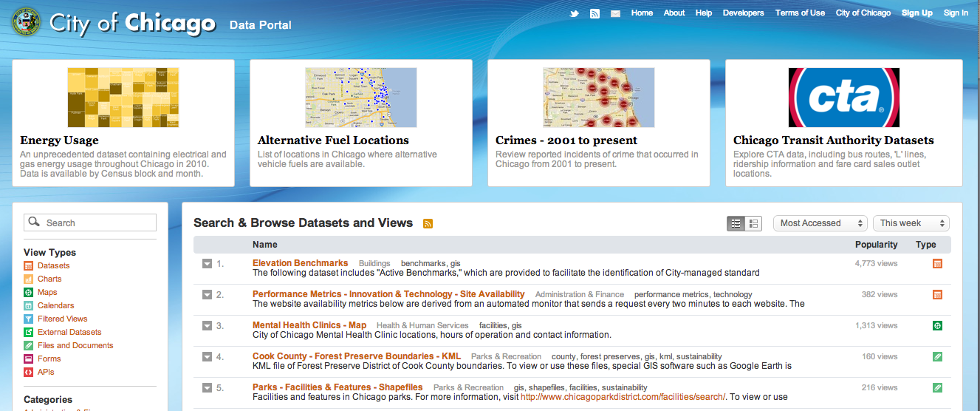Screen dimensions: 980x411
Task: Click the Filtered Views funnel icon
Action: tap(29, 319)
